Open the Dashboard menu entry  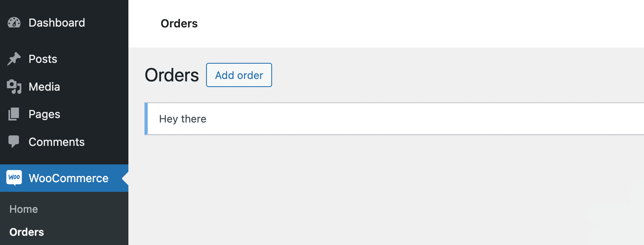coord(56,22)
